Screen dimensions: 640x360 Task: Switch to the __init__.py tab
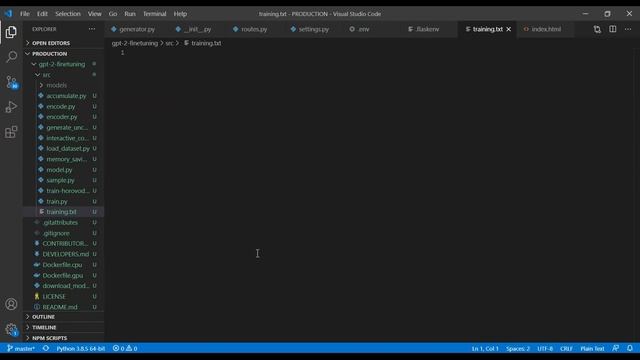198,29
